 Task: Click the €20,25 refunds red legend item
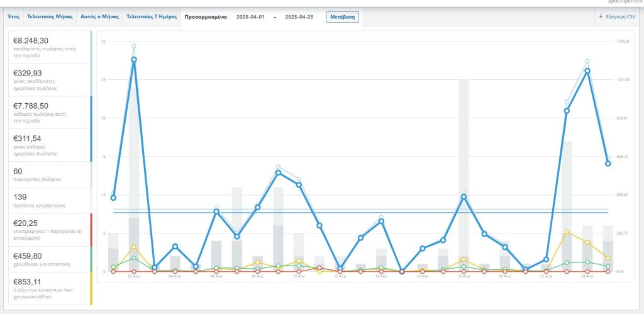(x=50, y=230)
